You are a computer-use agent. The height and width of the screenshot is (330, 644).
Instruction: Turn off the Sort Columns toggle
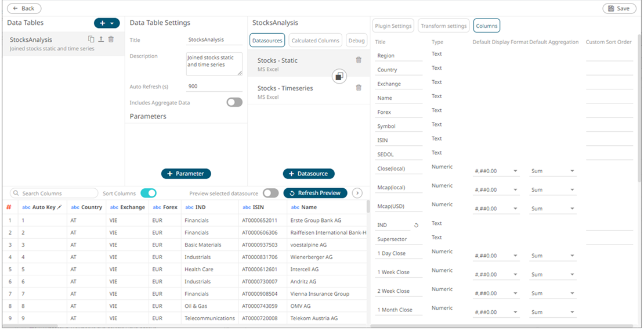(x=149, y=193)
